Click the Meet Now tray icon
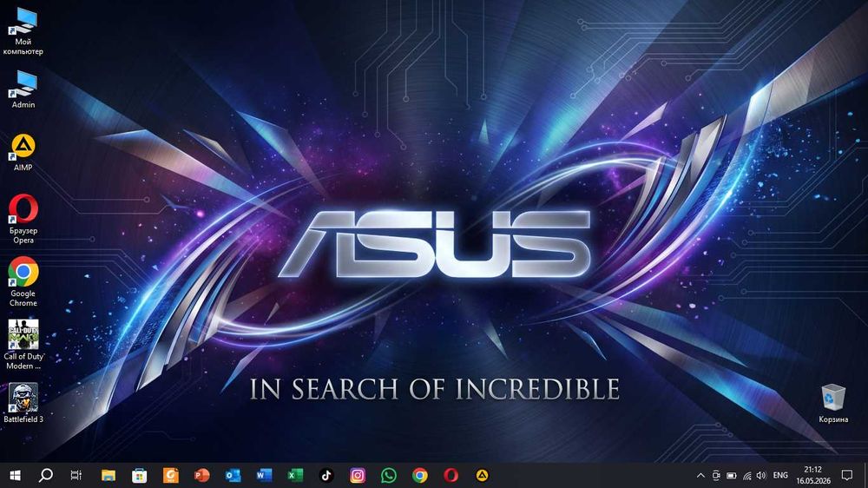The height and width of the screenshot is (488, 868). tap(716, 475)
